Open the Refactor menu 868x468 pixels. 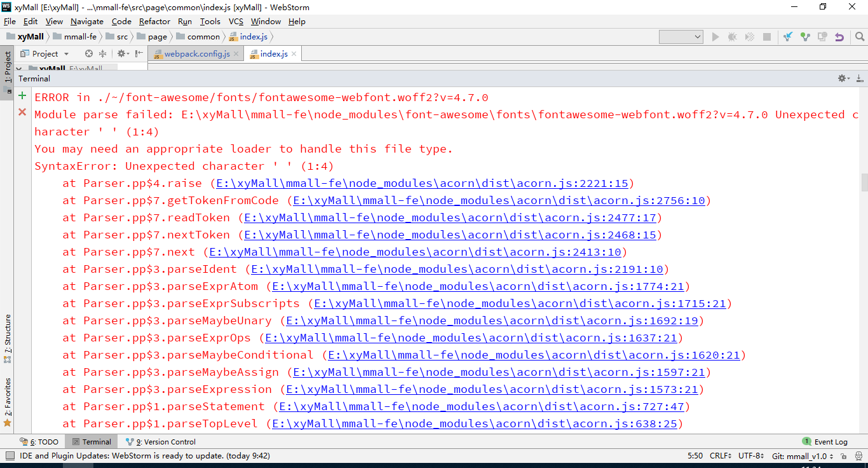(154, 21)
